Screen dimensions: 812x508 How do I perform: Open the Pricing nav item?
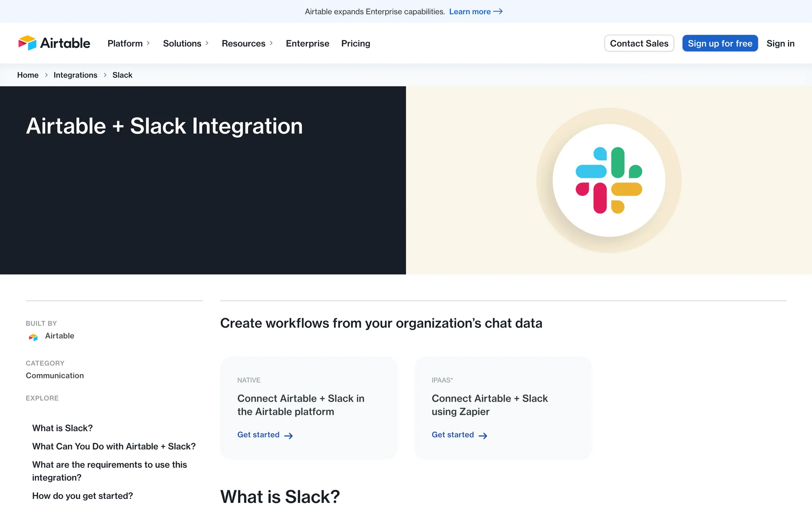click(x=355, y=43)
